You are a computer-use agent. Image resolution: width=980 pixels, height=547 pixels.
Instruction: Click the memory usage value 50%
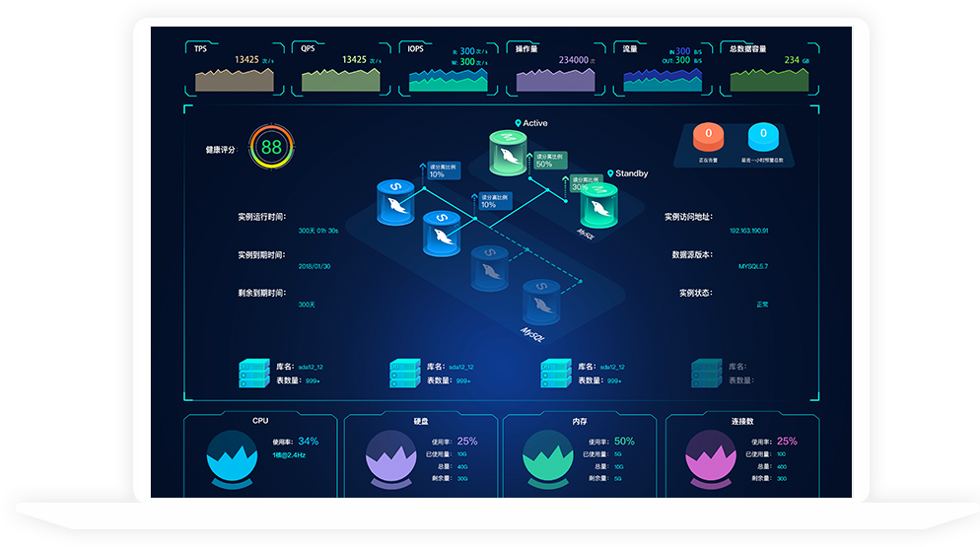624,442
